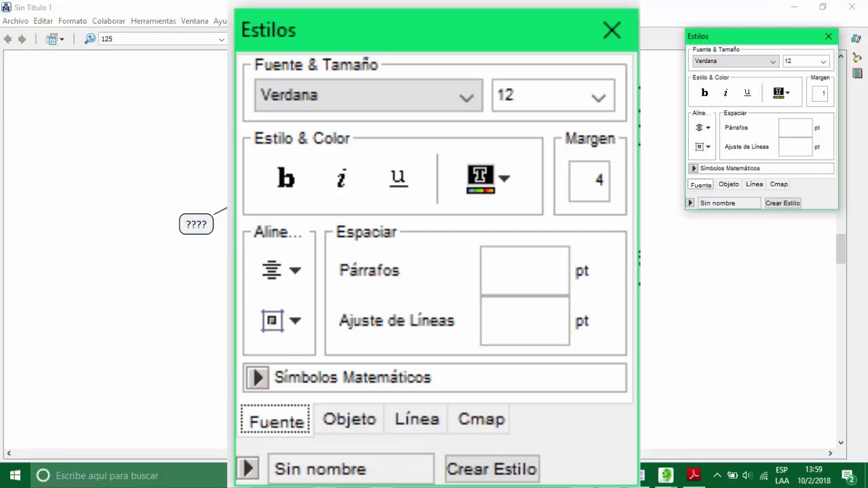Toggle italic in the small Estilos window
868x488 pixels.
(726, 93)
